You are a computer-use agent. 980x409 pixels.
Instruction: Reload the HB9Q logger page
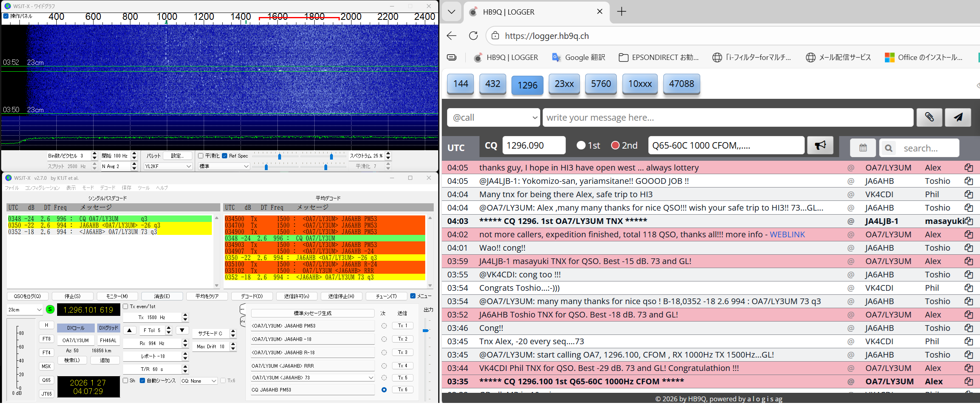click(x=473, y=36)
